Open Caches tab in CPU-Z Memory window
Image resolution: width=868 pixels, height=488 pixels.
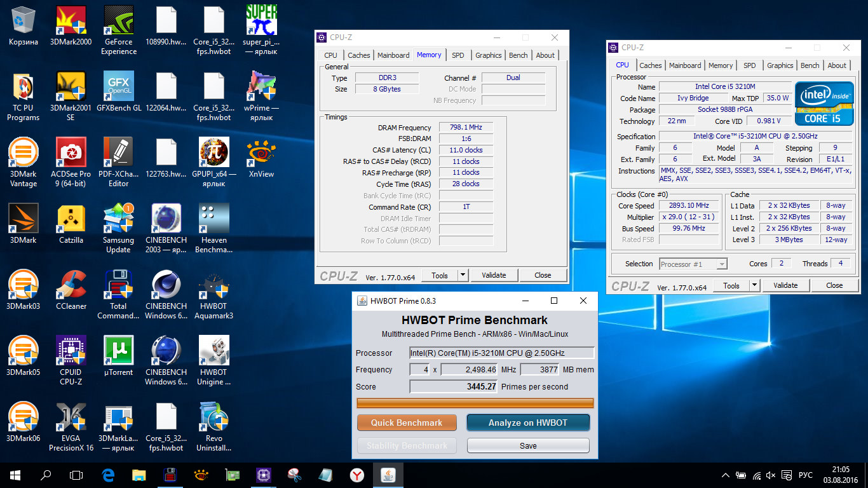pos(358,55)
